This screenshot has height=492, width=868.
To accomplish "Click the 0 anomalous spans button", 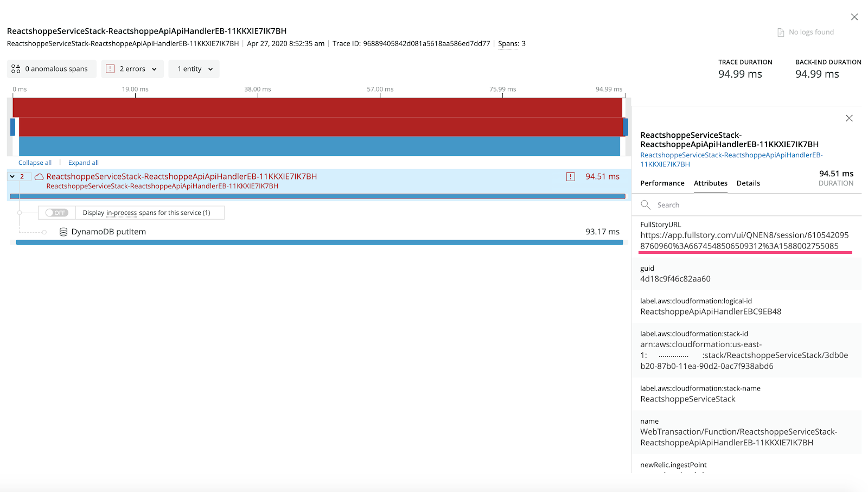I will (x=52, y=69).
